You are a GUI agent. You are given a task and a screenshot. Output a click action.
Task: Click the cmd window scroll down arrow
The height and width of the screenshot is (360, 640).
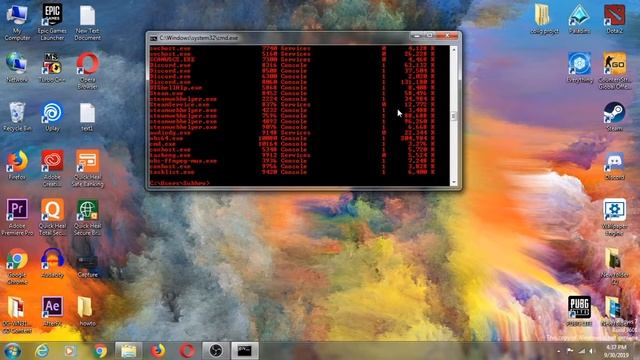[x=453, y=182]
